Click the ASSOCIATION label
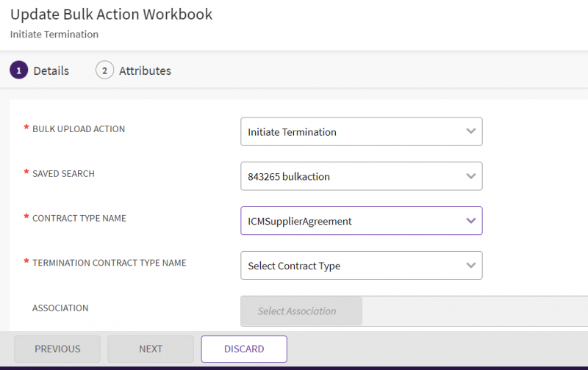The width and height of the screenshot is (588, 370). click(60, 308)
